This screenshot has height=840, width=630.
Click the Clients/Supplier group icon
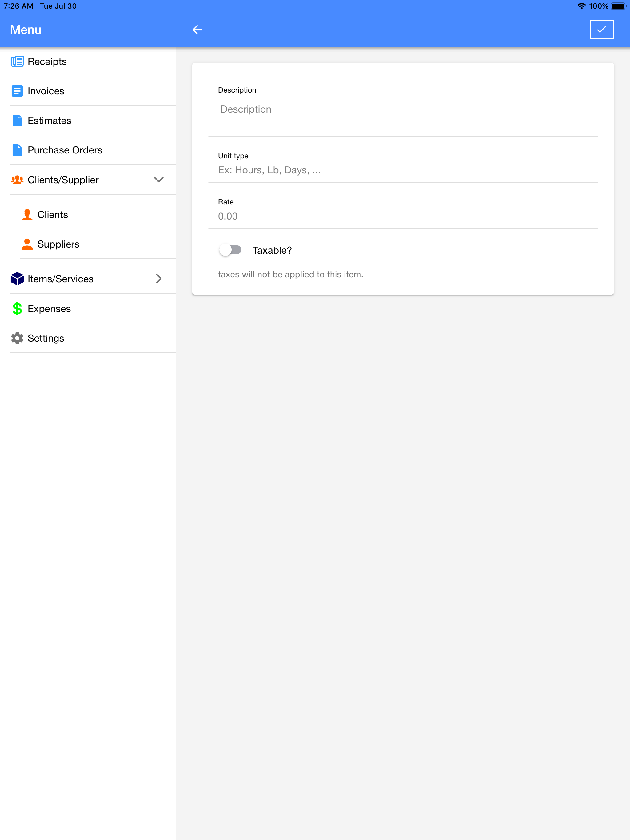(17, 180)
